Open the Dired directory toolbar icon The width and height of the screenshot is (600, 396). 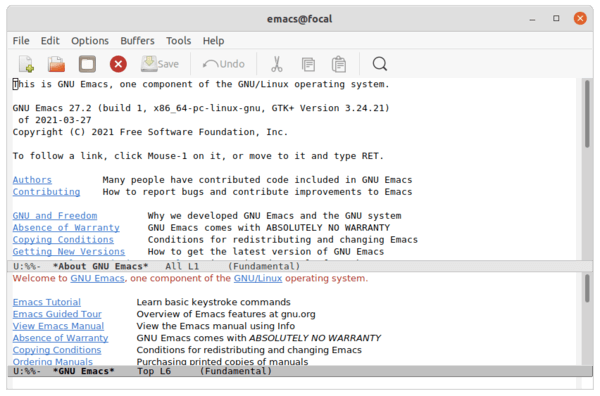(x=87, y=64)
